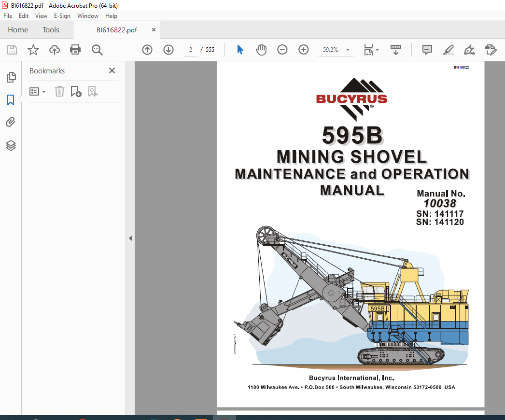Click the MINING SHOVEL heading text
This screenshot has height=420, width=505.
[x=351, y=157]
